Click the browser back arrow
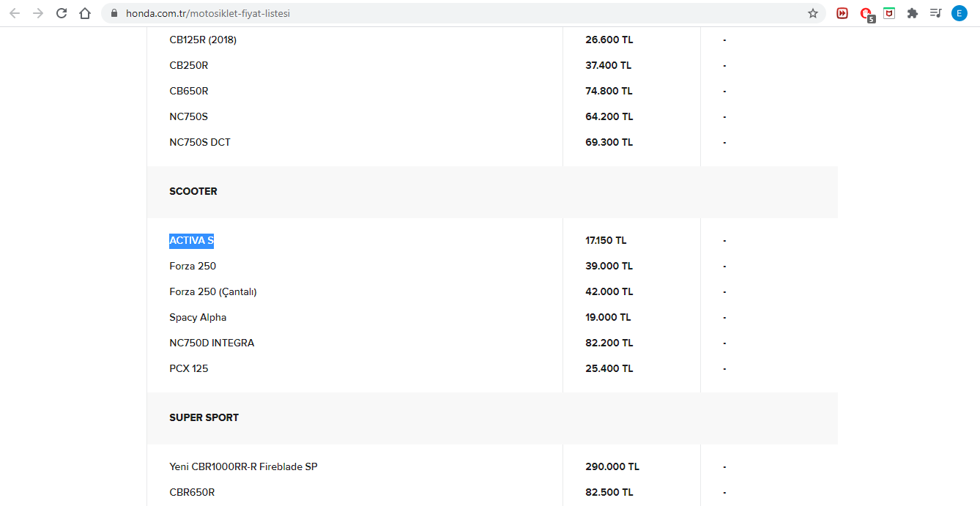The image size is (980, 506). (x=15, y=13)
